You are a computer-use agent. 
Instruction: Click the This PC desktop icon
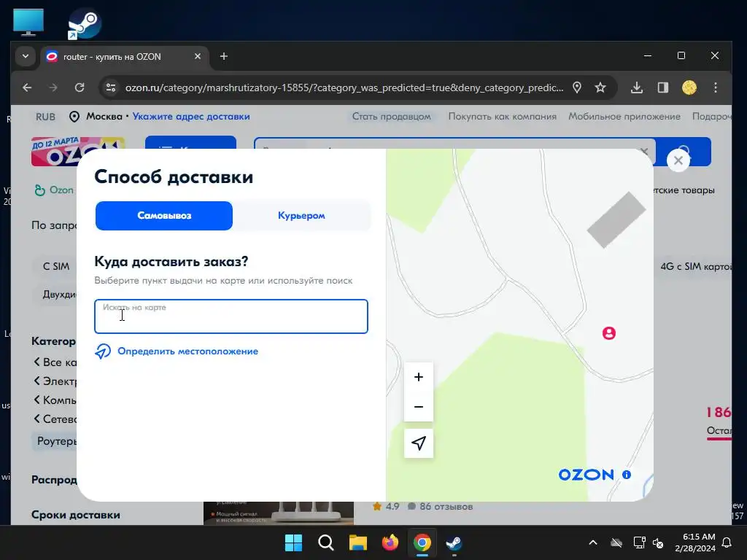click(x=28, y=22)
